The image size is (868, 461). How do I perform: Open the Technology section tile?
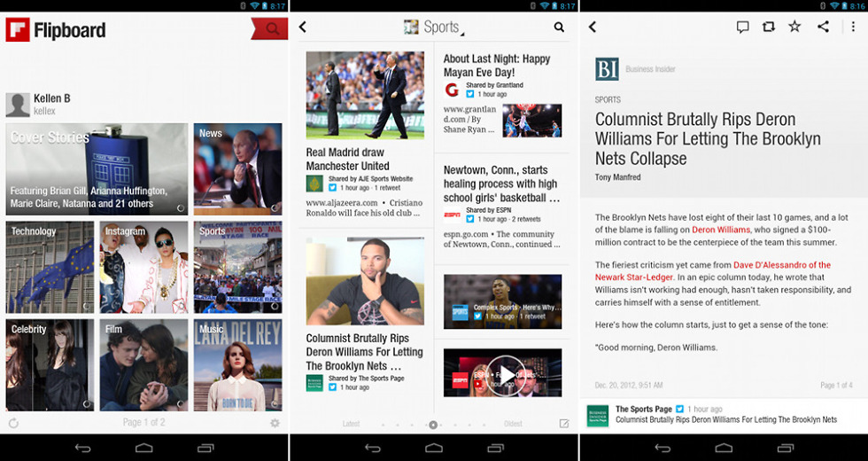[50, 267]
